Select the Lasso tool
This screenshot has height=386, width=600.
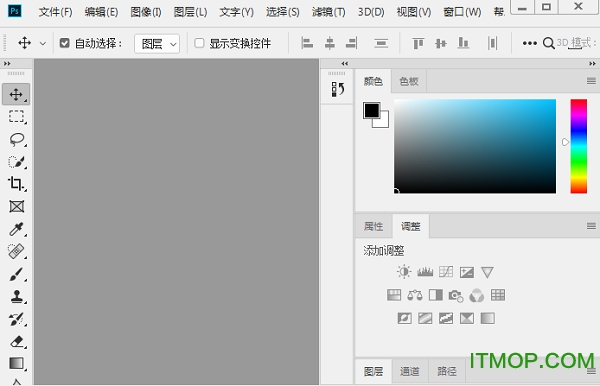(x=16, y=139)
